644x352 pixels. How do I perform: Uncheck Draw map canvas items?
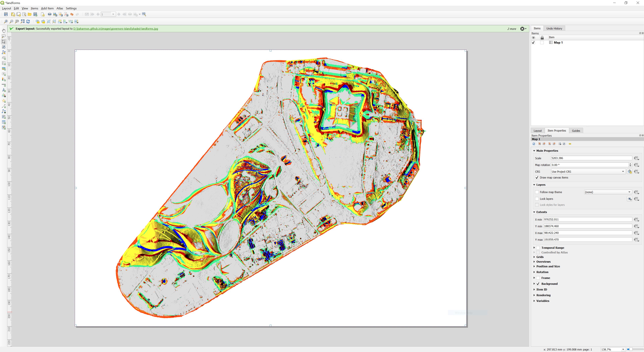537,178
